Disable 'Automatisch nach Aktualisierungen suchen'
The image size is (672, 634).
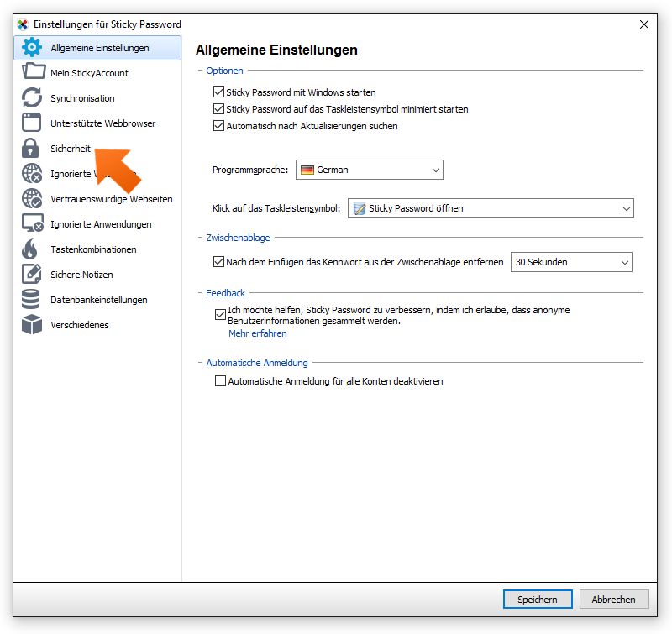(218, 125)
